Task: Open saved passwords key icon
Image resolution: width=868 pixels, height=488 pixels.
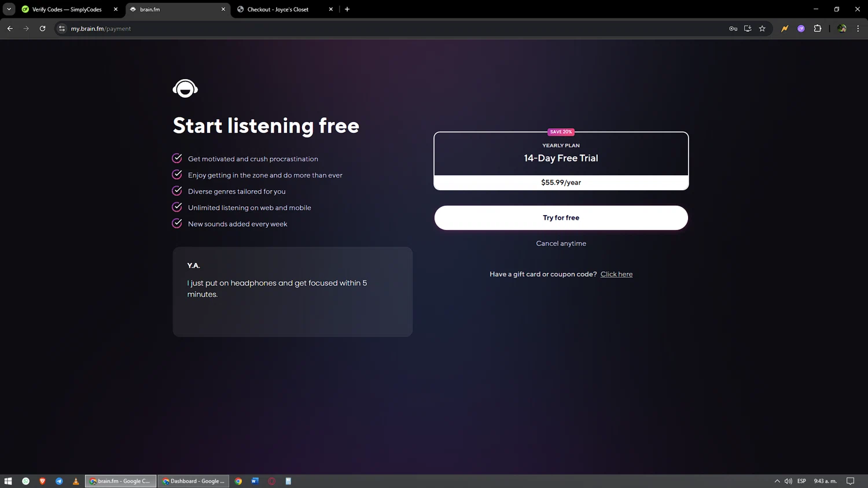Action: [733, 28]
